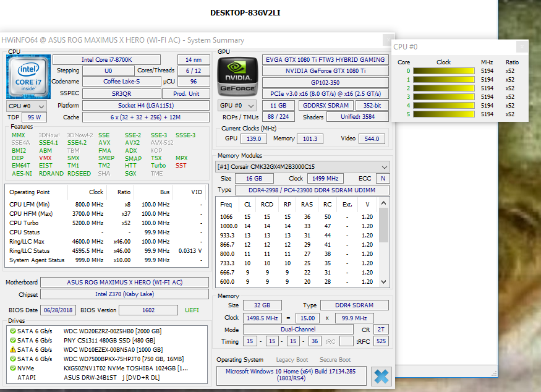541x392 pixels.
Task: Click the red VMX feature flag
Action: click(45, 158)
